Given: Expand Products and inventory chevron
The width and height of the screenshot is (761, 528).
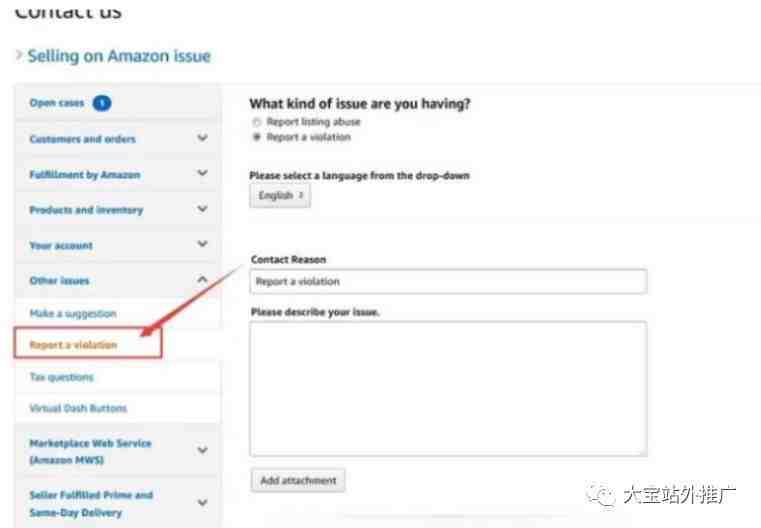Looking at the screenshot, I should pos(202,209).
